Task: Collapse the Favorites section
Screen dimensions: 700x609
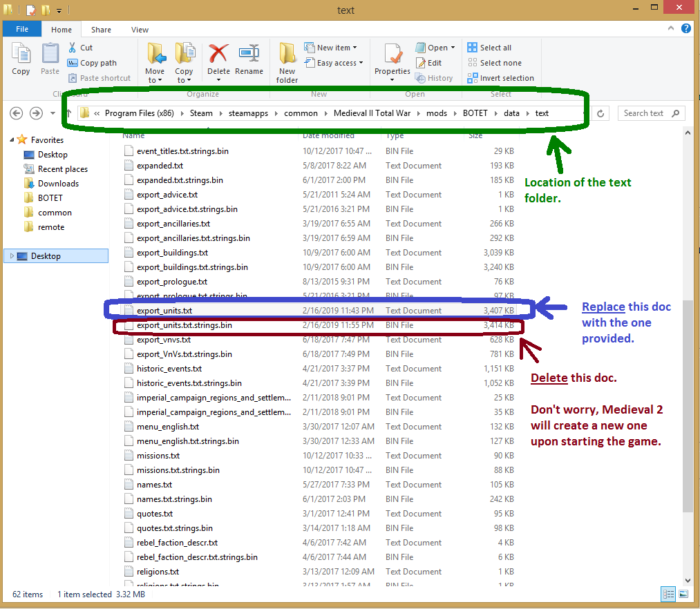Action: [x=11, y=140]
